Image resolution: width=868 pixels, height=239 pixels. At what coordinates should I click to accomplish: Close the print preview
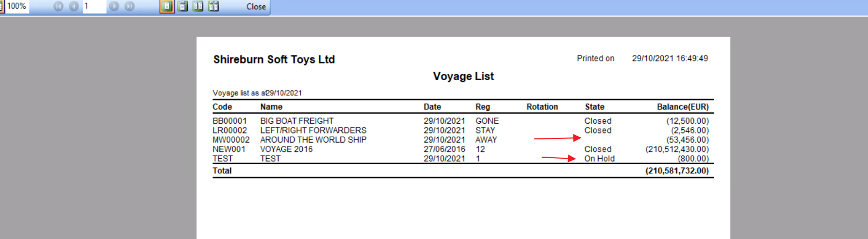[x=256, y=7]
